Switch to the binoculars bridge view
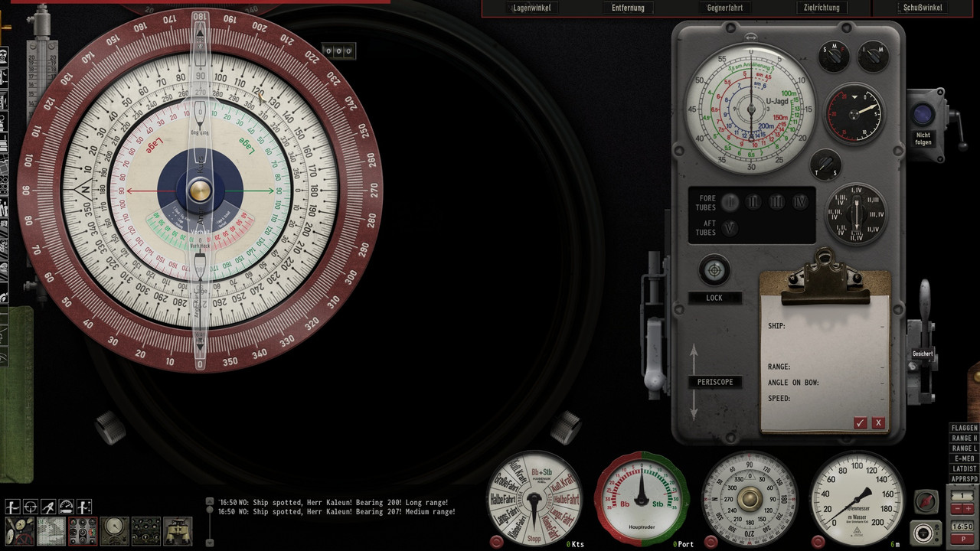This screenshot has height=551, width=980. point(178,531)
